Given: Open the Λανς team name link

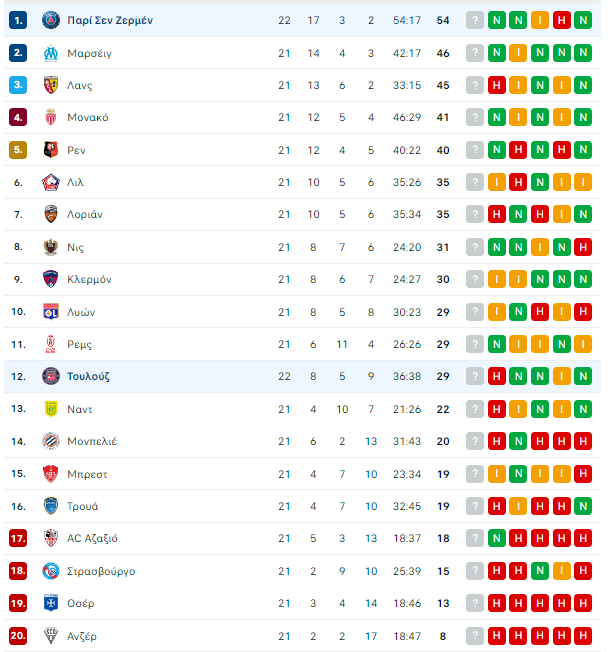Looking at the screenshot, I should [x=80, y=85].
